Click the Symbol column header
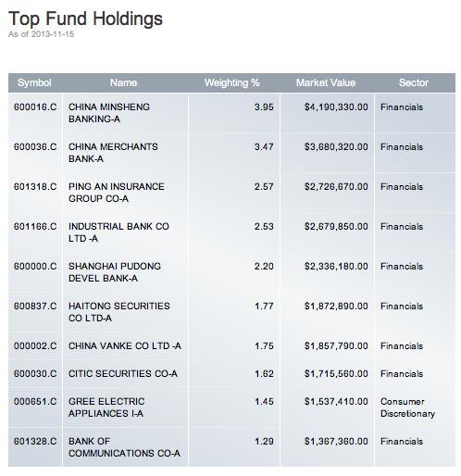This screenshot has width=461, height=476. 34,82
